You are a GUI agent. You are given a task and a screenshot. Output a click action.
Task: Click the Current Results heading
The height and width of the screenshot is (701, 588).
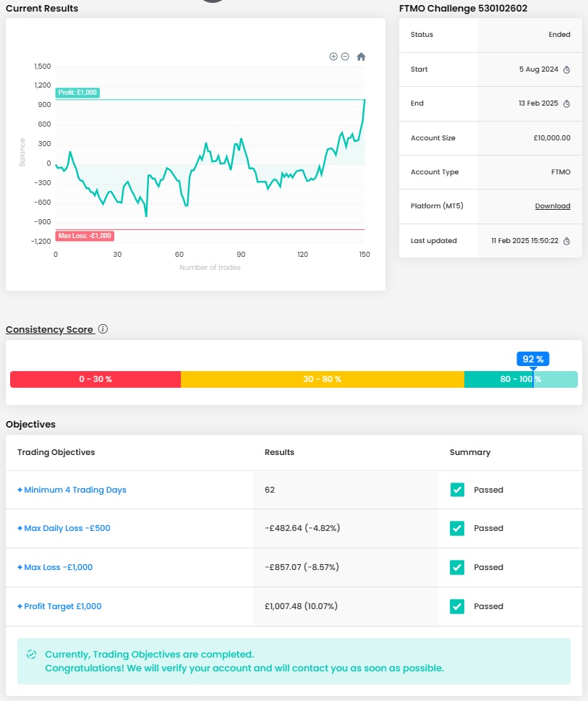click(x=42, y=9)
